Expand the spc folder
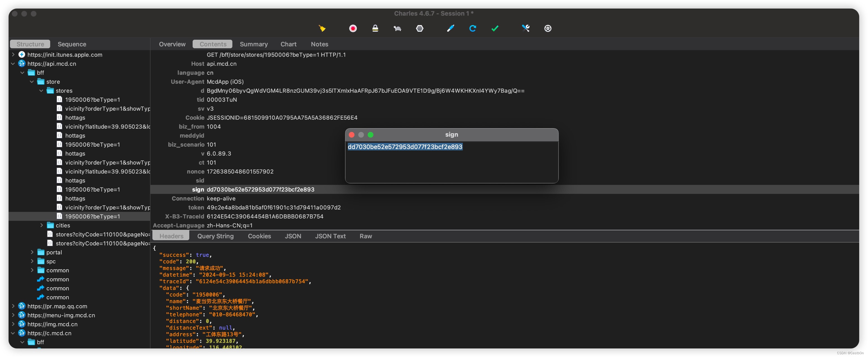 coord(32,261)
